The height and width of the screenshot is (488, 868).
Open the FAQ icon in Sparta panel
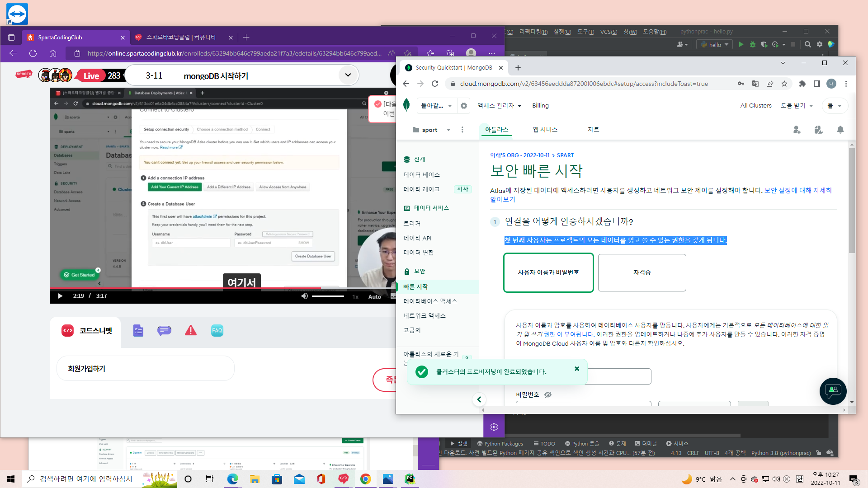217,330
